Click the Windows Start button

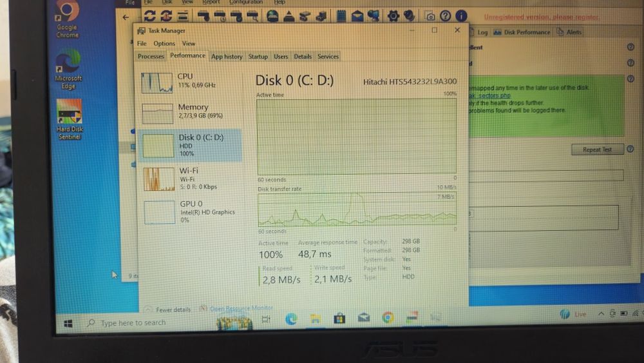click(68, 324)
